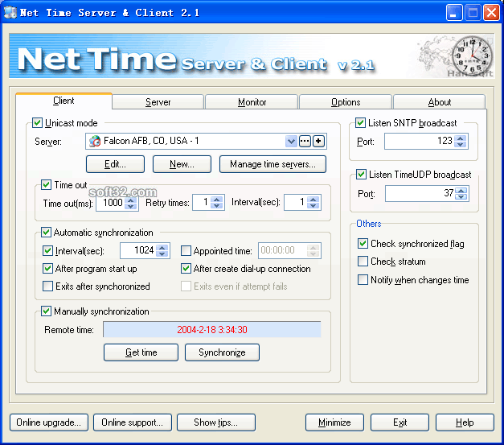Toggle the Time out checkbox
The width and height of the screenshot is (504, 445).
[46, 185]
